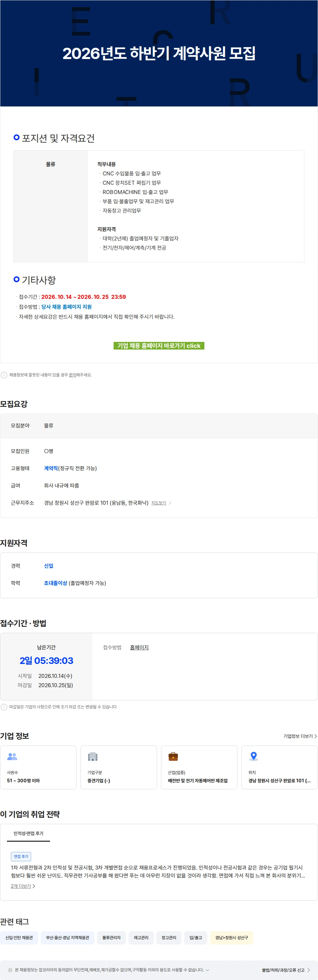
Task: Click the gray circle icon in footer notice
Action: (10, 970)
